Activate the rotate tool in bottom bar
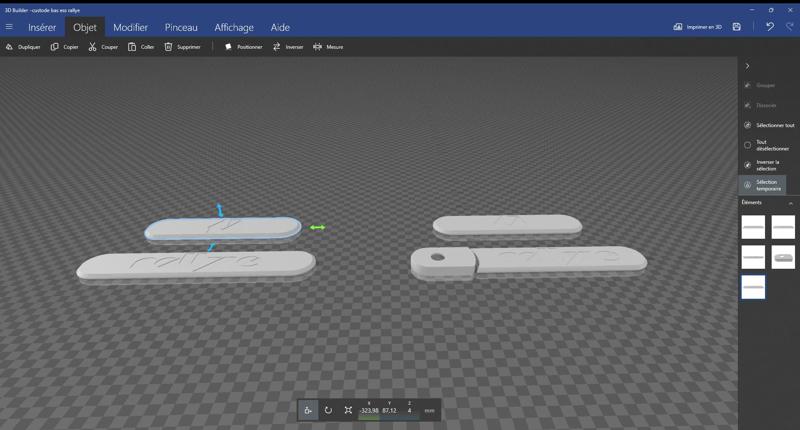This screenshot has height=430, width=800. click(x=328, y=410)
